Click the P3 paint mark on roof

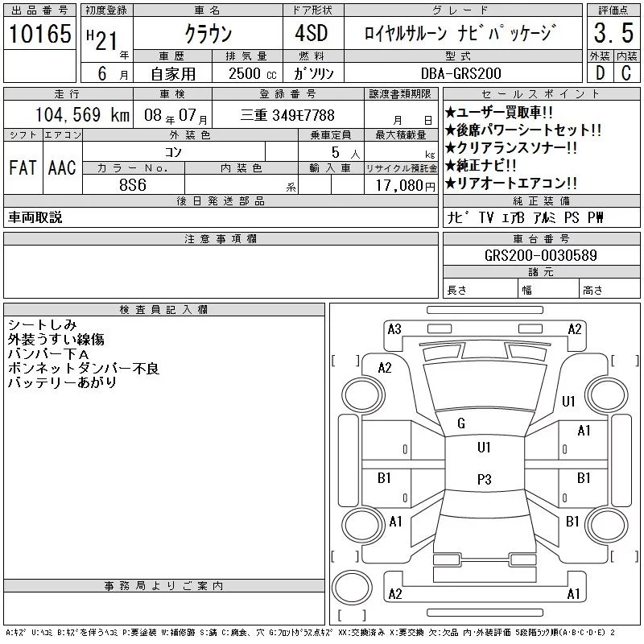click(484, 479)
